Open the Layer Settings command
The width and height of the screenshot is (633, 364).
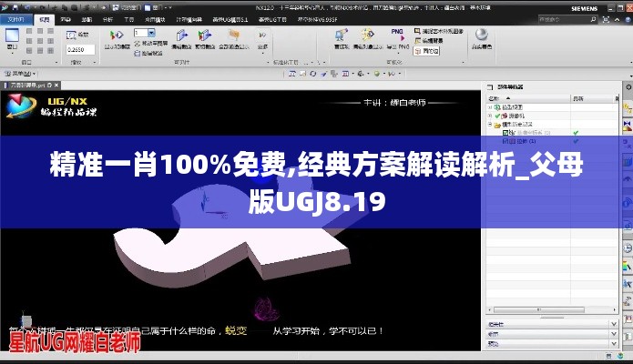[x=148, y=53]
